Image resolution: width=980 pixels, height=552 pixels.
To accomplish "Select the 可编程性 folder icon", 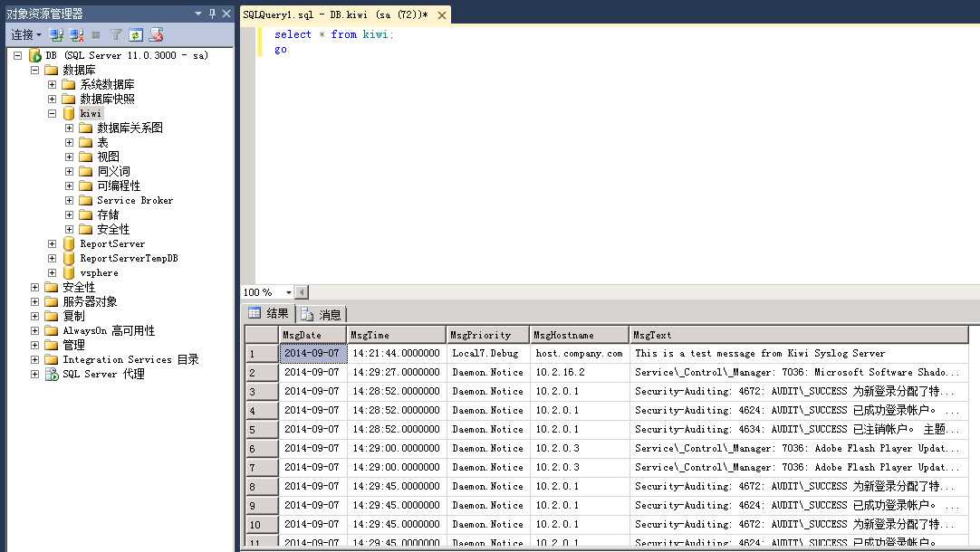I will tap(86, 186).
